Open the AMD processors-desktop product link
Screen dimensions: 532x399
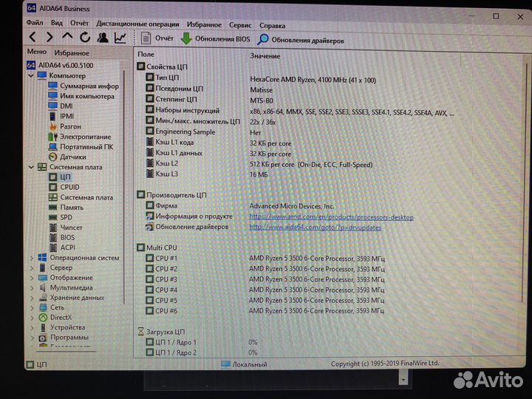pyautogui.click(x=331, y=217)
